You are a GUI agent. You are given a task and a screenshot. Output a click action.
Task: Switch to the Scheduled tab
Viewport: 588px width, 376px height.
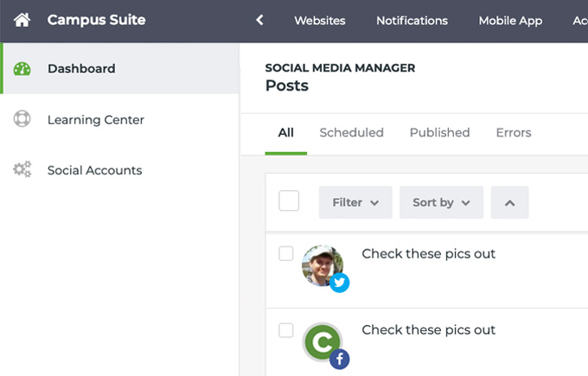[351, 133]
